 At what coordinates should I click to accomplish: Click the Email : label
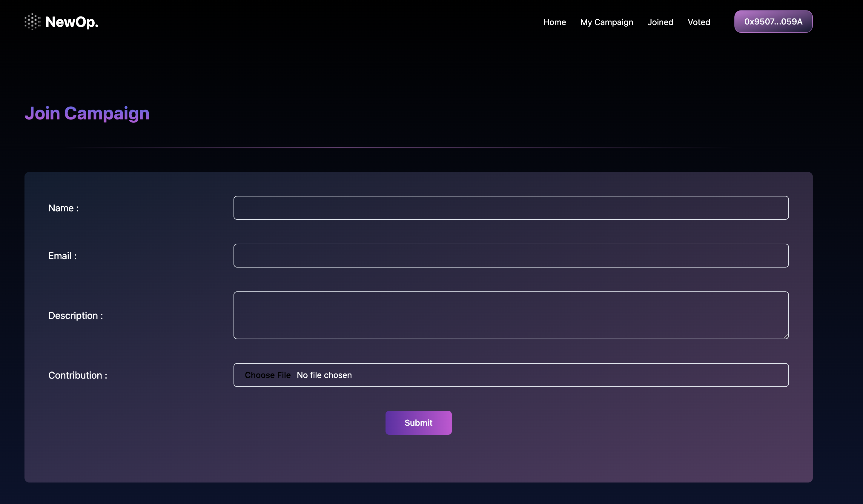pos(62,256)
